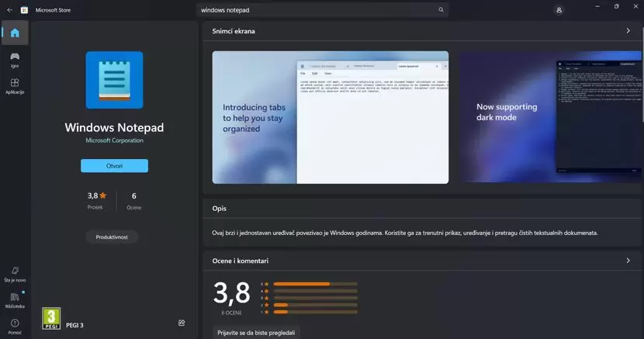This screenshot has height=339, width=644.
Task: Click the share icon near PEGI 3
Action: 182,323
